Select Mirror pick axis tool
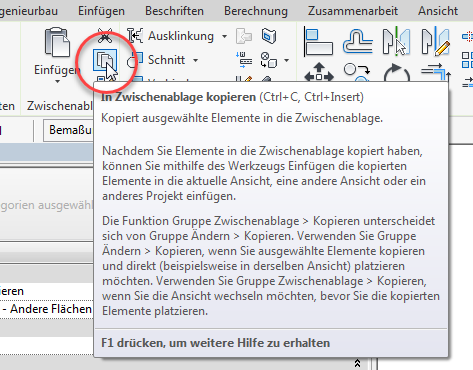Image resolution: width=473 pixels, height=370 pixels. coord(396,41)
